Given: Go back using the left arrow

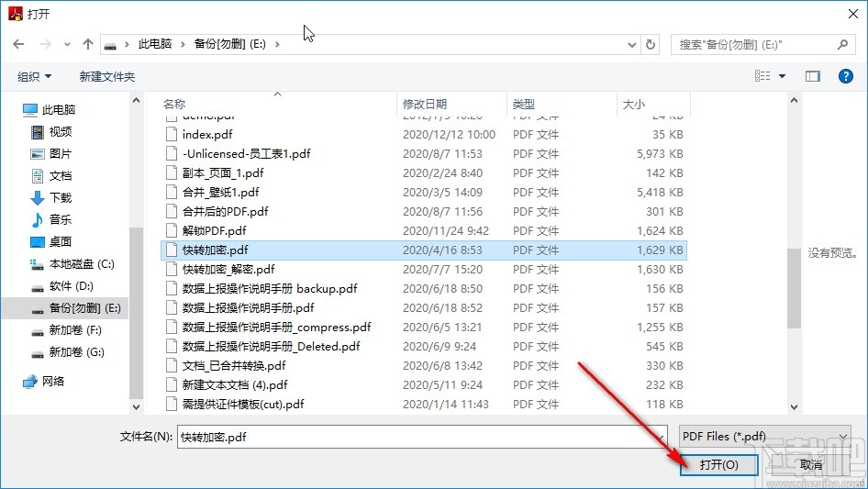Looking at the screenshot, I should click(18, 44).
